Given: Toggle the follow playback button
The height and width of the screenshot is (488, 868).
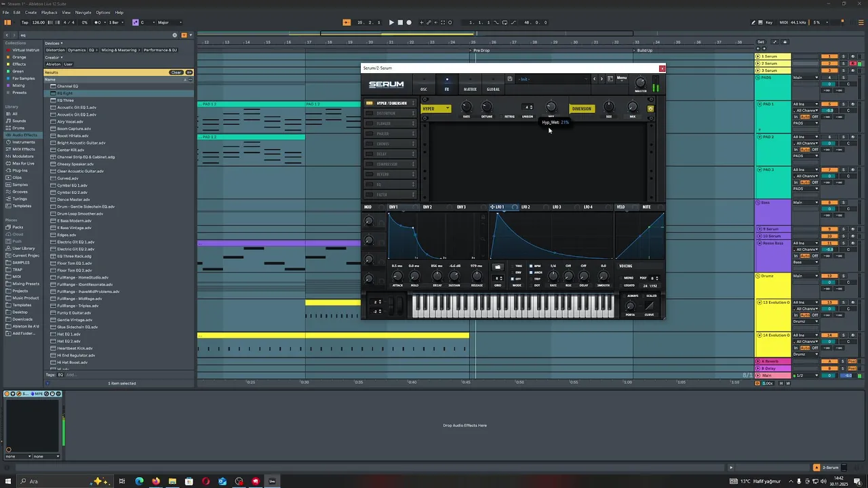Looking at the screenshot, I should coord(347,22).
